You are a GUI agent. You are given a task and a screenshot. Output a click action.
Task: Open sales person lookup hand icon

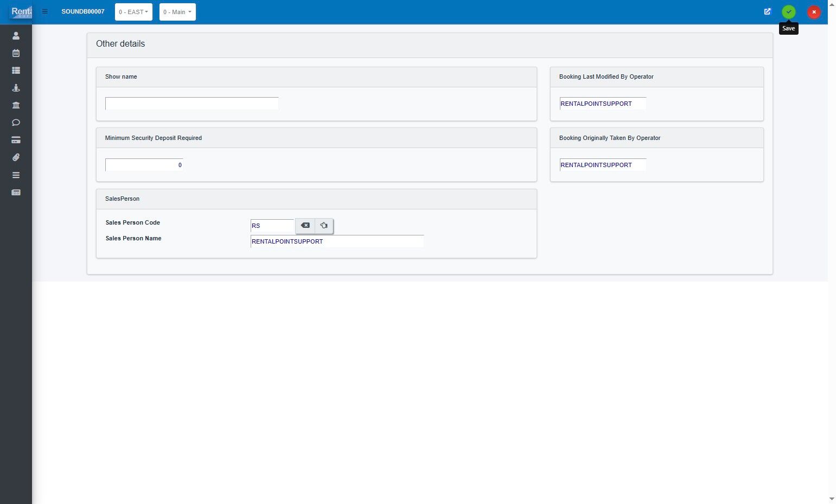[324, 226]
